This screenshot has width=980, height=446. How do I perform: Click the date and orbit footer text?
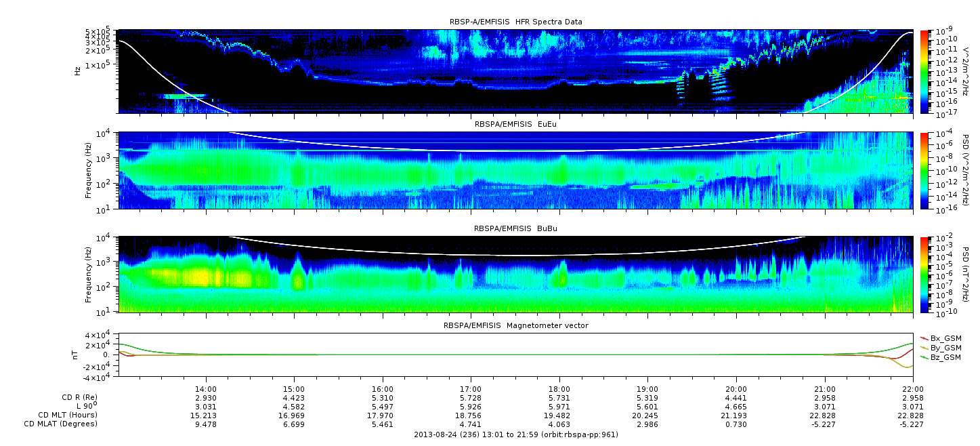click(x=515, y=434)
